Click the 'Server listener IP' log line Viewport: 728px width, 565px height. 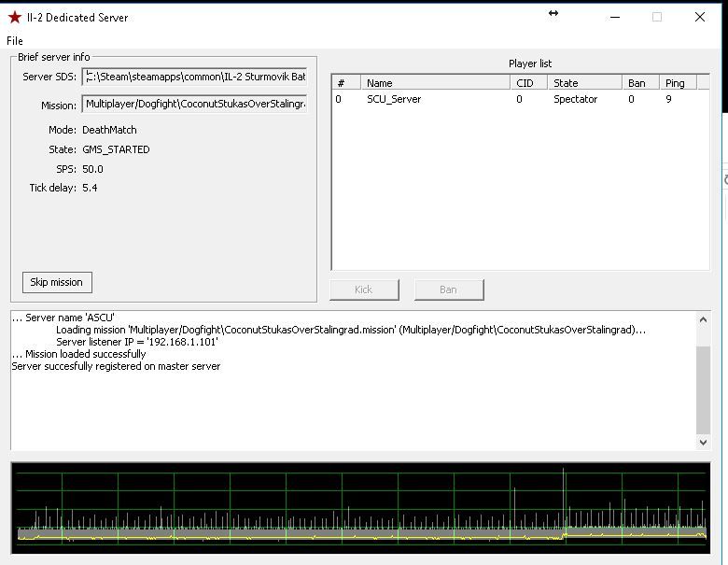(137, 342)
